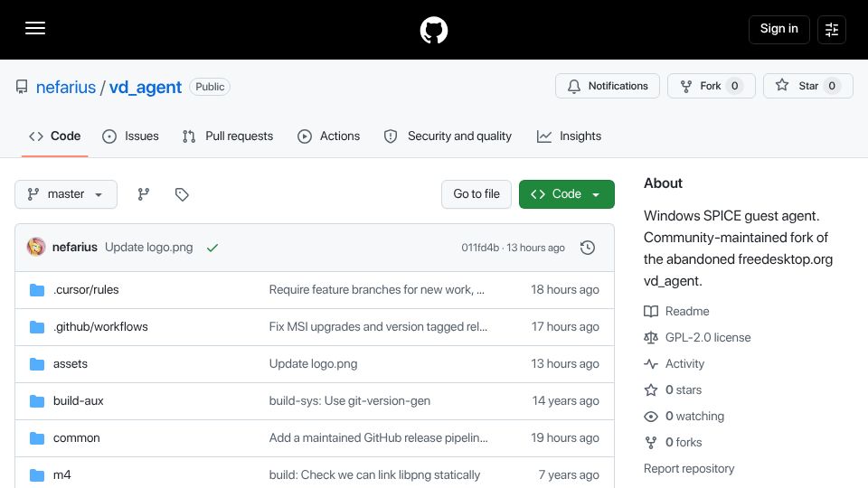868x488 pixels.
Task: Open the Readme link in About
Action: [x=676, y=312]
